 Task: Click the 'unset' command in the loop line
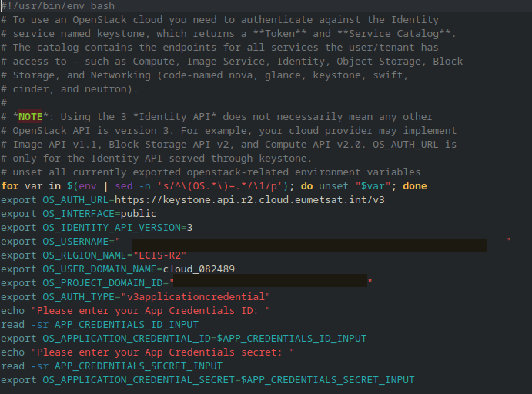coord(333,185)
